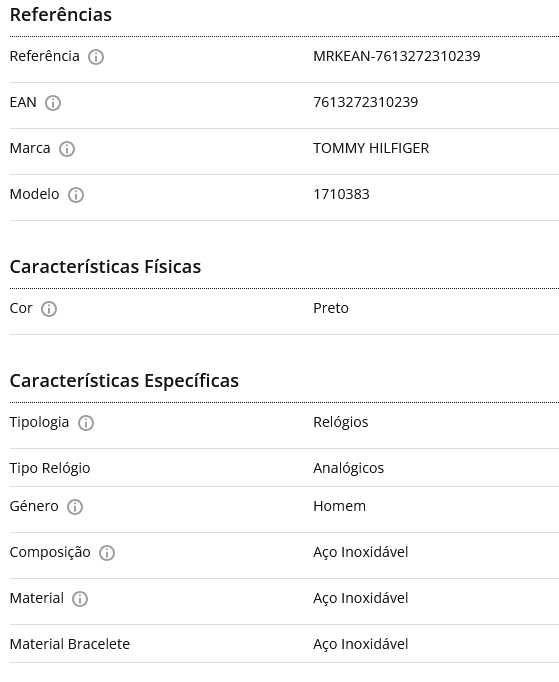This screenshot has height=682, width=559.
Task: Click the info icon next to Composição
Action: click(x=107, y=553)
